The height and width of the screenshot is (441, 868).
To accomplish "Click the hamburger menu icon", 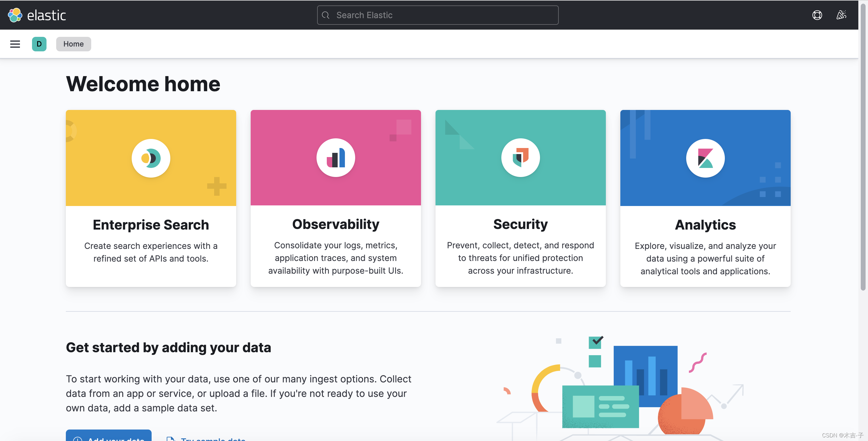I will tap(15, 44).
